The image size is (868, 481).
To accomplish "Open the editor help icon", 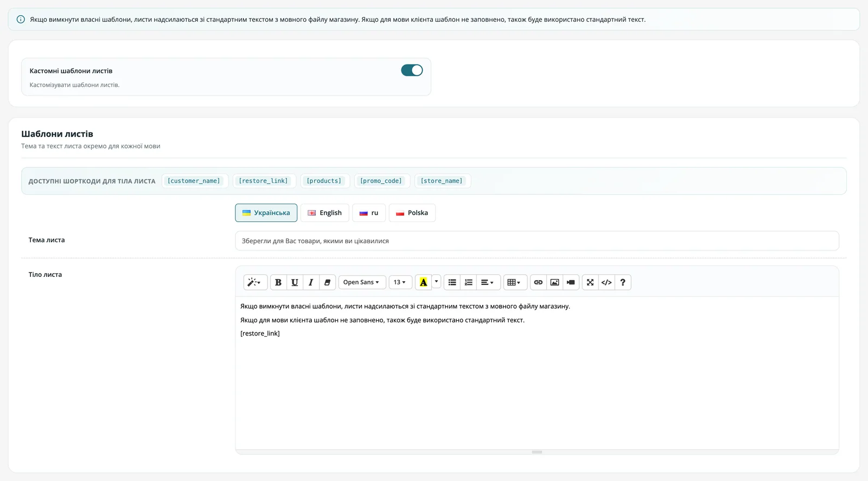I will [x=623, y=282].
